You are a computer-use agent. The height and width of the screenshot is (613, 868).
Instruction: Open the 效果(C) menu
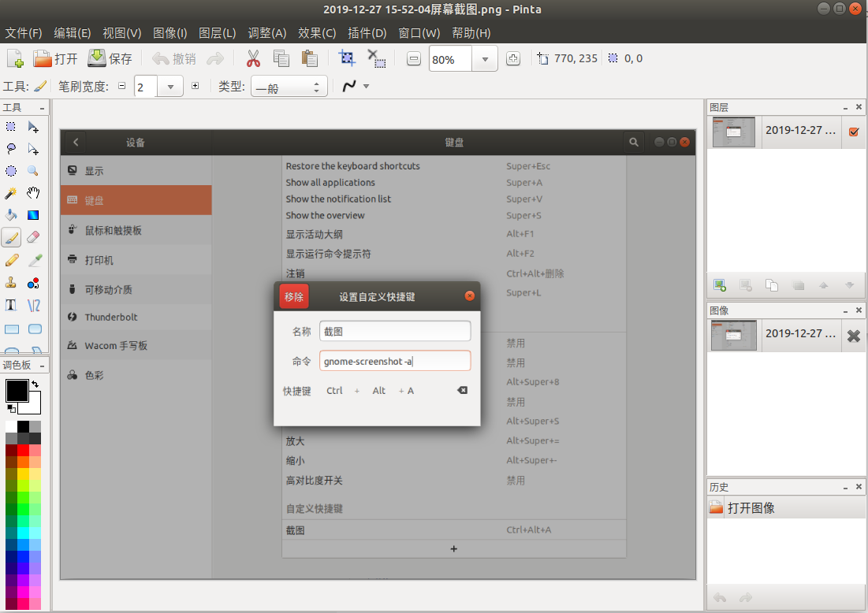pyautogui.click(x=317, y=33)
